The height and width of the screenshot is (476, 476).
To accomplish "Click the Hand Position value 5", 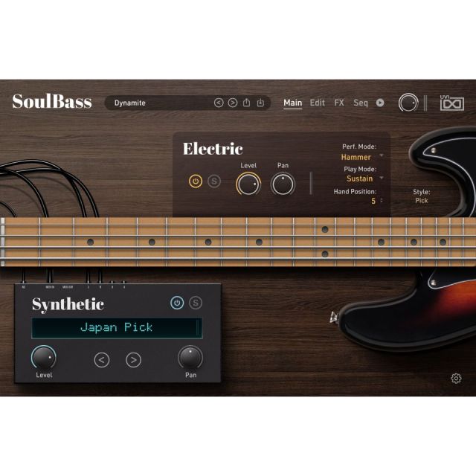I will click(373, 201).
